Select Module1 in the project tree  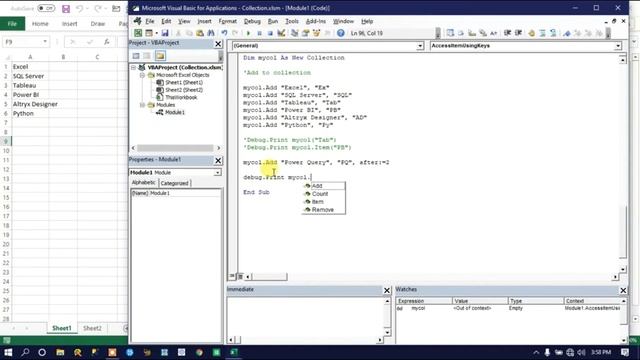point(175,112)
